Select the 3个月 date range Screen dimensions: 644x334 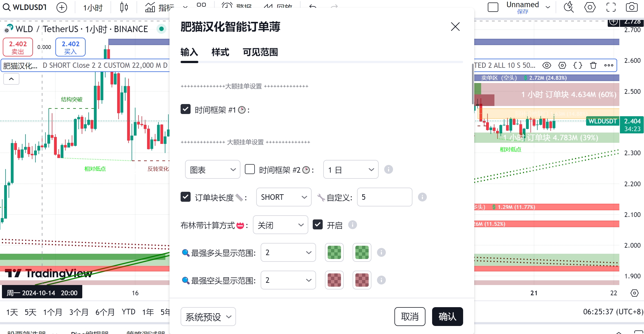pyautogui.click(x=79, y=312)
